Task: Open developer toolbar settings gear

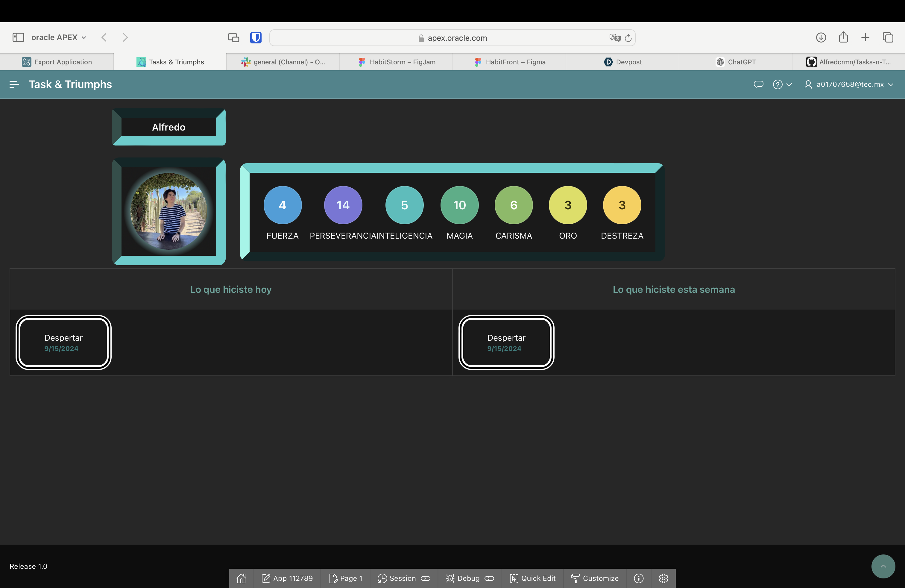Action: pyautogui.click(x=663, y=578)
